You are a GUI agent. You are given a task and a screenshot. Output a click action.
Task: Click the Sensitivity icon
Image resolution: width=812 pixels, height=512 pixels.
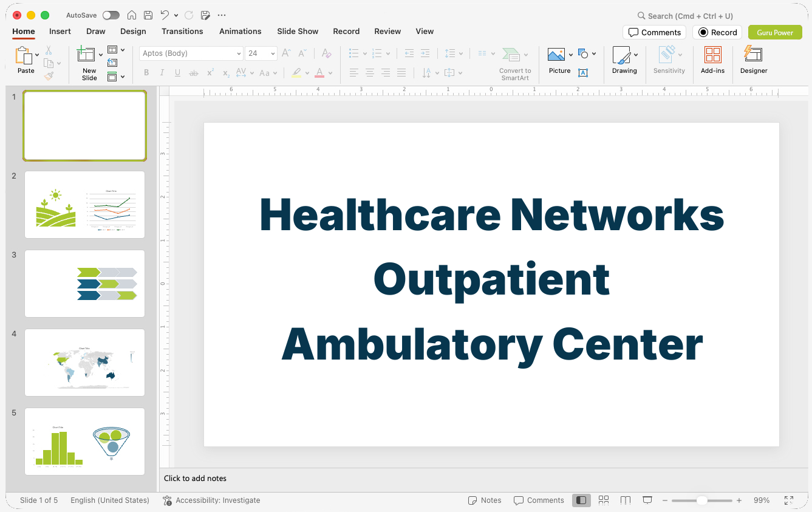point(667,54)
